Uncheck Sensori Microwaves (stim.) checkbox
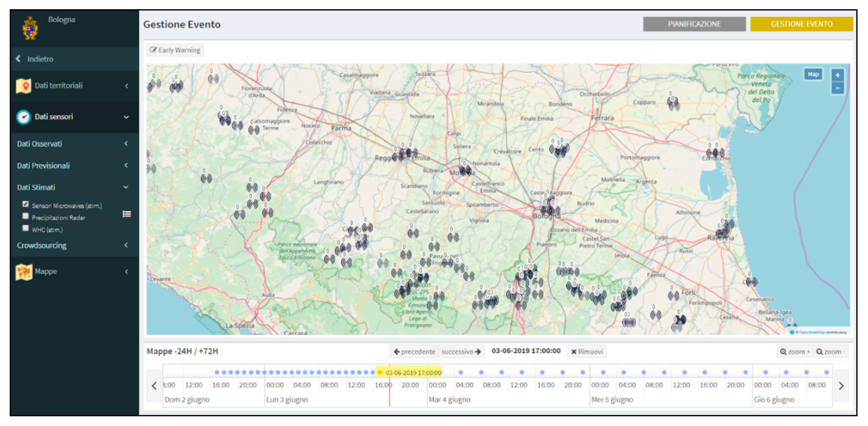The width and height of the screenshot is (868, 426). point(25,204)
